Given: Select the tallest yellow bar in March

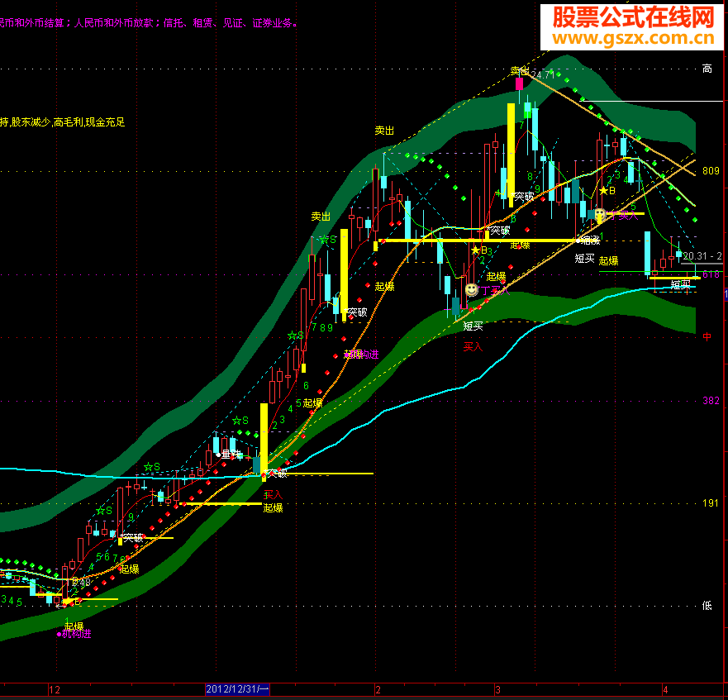Looking at the screenshot, I should tap(511, 155).
